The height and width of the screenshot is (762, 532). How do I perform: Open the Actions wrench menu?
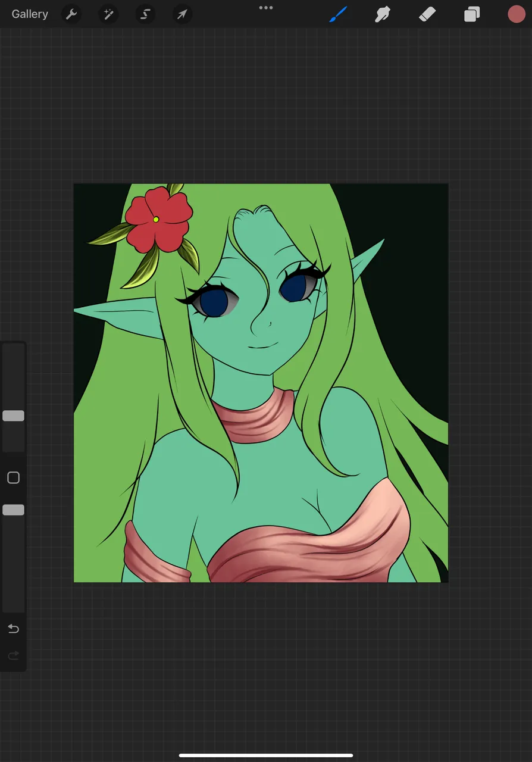pos(71,14)
